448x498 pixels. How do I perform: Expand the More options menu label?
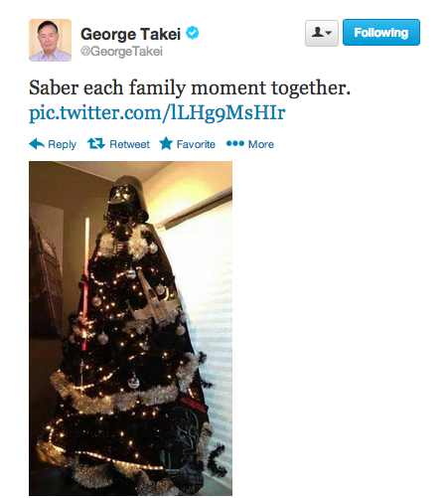(261, 144)
